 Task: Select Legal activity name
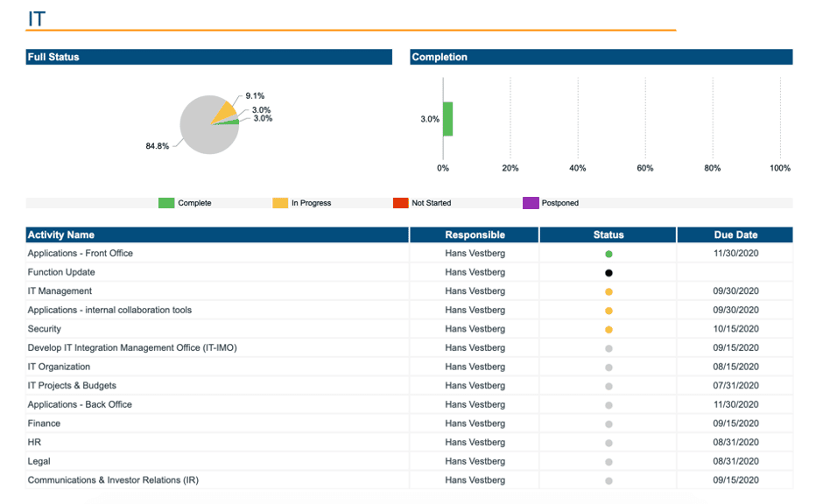coord(39,460)
